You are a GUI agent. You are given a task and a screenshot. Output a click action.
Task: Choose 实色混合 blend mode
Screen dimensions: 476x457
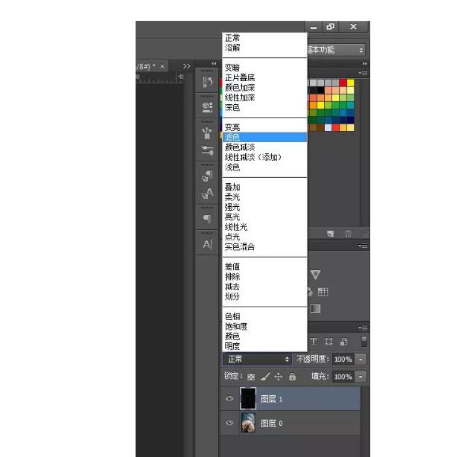pos(240,246)
